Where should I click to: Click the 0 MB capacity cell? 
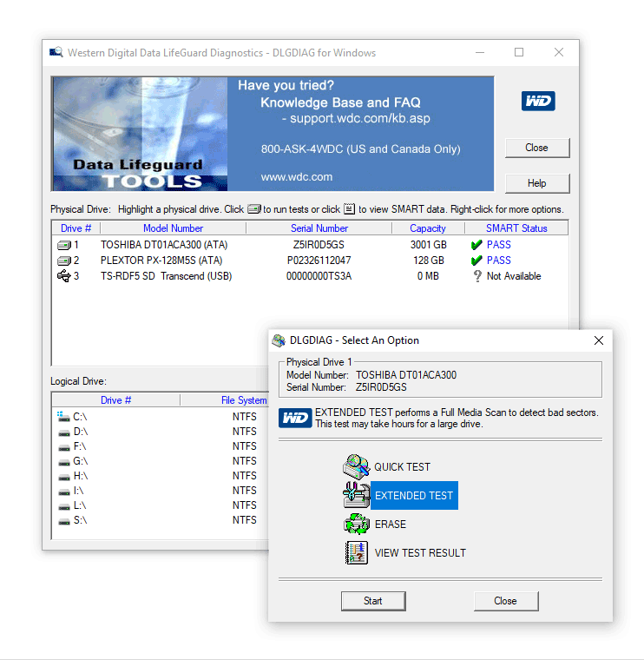pos(428,276)
